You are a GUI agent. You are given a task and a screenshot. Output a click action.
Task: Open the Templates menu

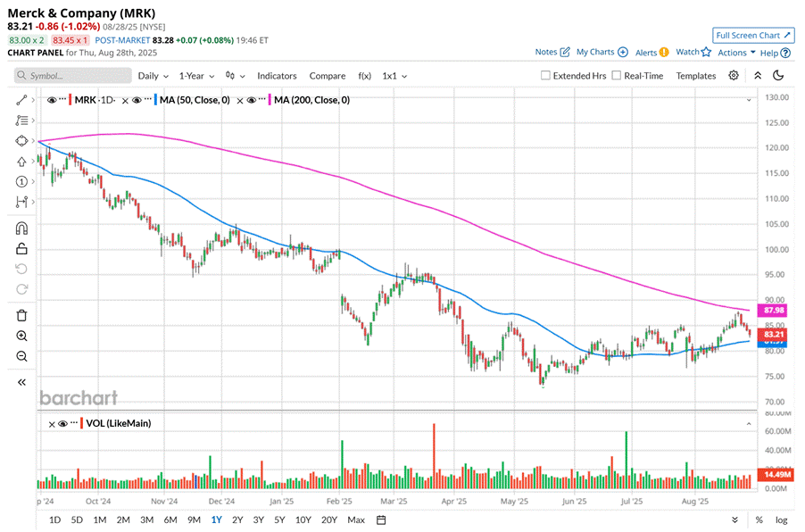(x=695, y=76)
